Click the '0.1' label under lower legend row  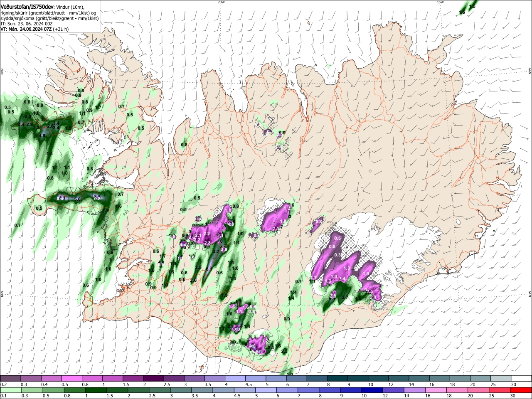(x=3, y=396)
